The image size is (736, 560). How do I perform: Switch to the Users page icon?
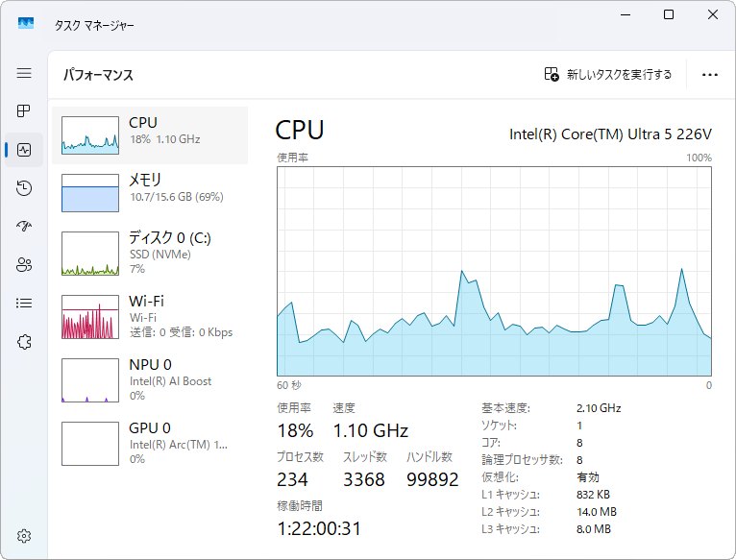tap(24, 265)
